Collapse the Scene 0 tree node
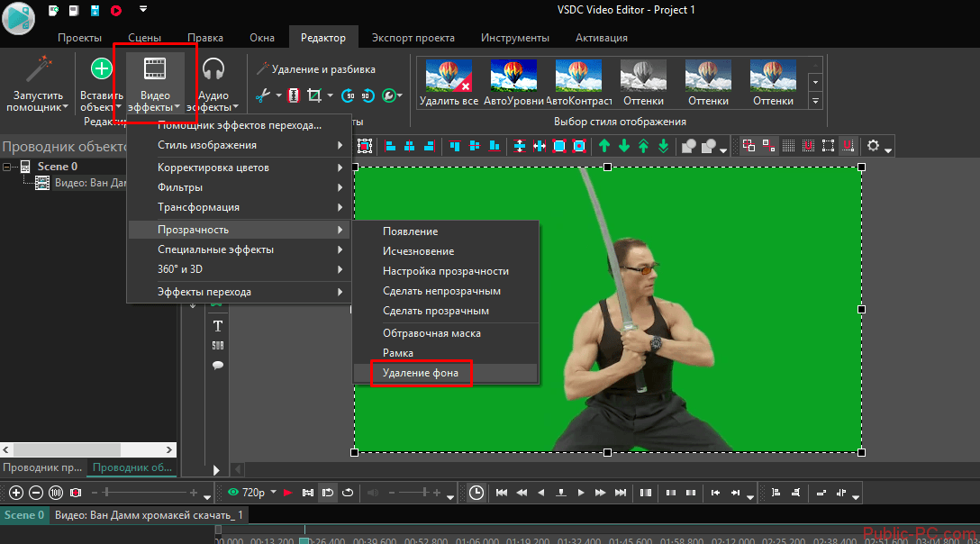Screen dimensions: 980x544 pos(7,167)
